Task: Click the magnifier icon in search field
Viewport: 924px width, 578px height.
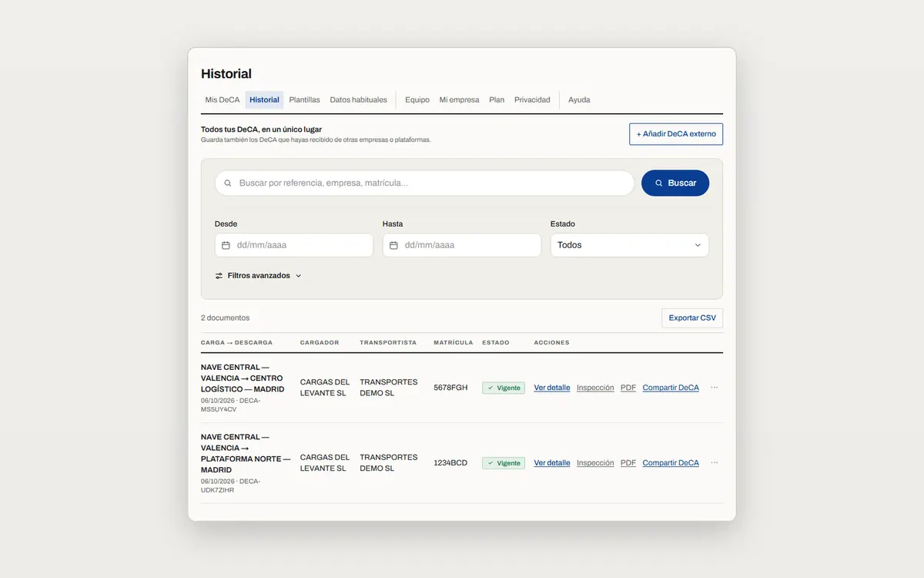Action: point(228,183)
